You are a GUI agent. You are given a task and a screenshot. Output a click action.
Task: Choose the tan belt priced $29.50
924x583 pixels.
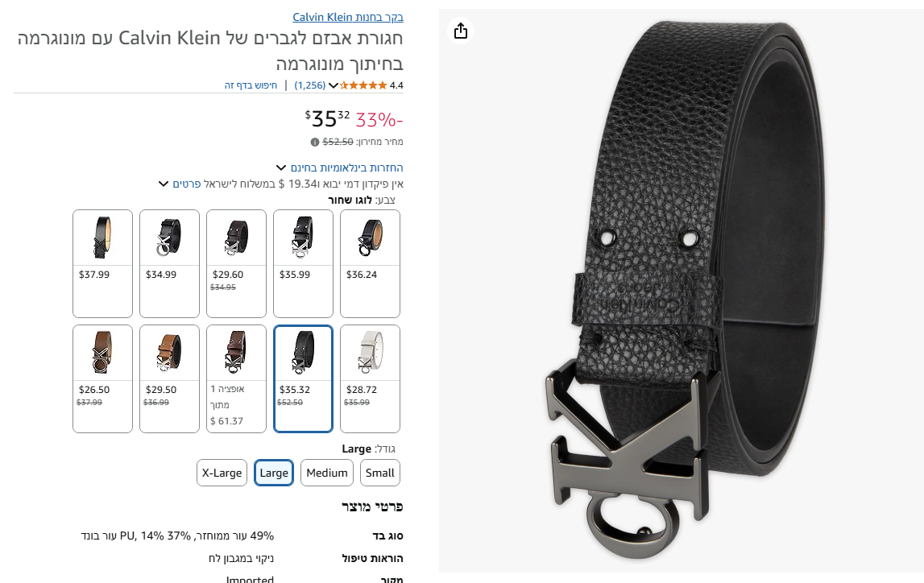pos(170,378)
